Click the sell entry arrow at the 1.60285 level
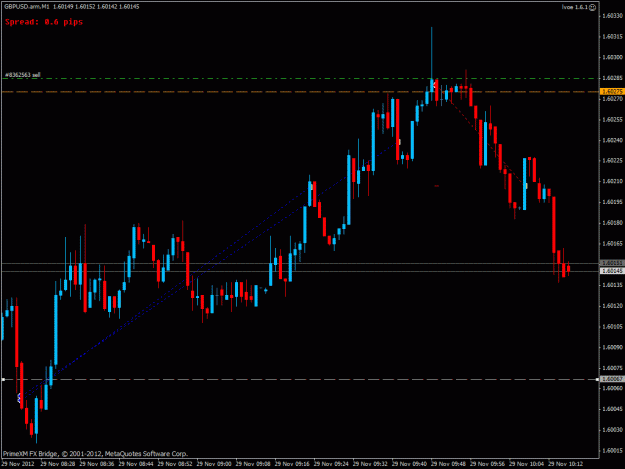This screenshot has height=469, width=625. click(435, 85)
